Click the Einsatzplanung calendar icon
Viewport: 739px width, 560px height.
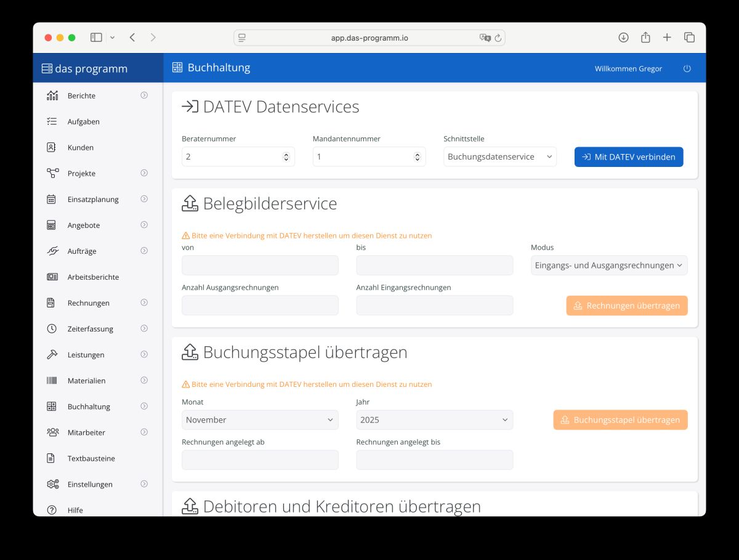(52, 199)
